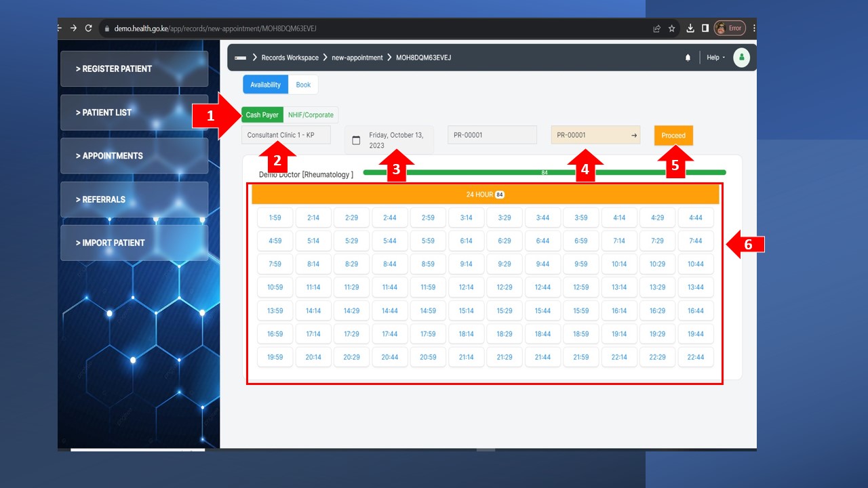The height and width of the screenshot is (488, 868).
Task: Select 8:59 time slot
Action: [428, 264]
